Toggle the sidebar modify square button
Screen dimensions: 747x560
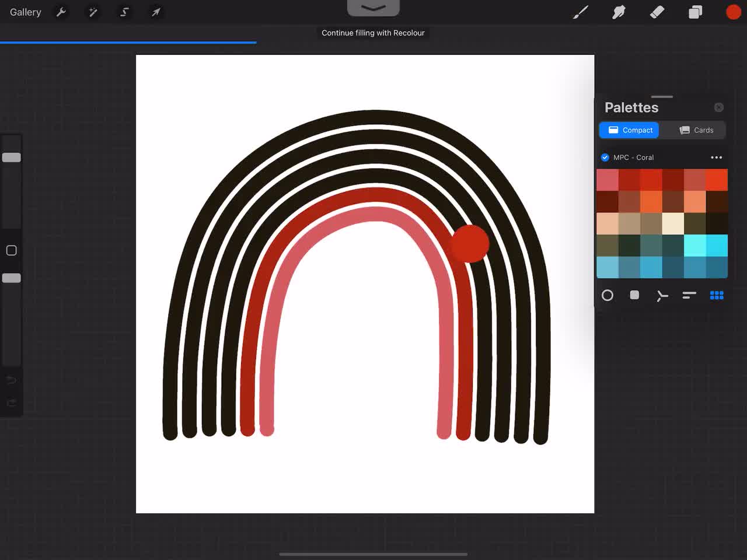[11, 251]
